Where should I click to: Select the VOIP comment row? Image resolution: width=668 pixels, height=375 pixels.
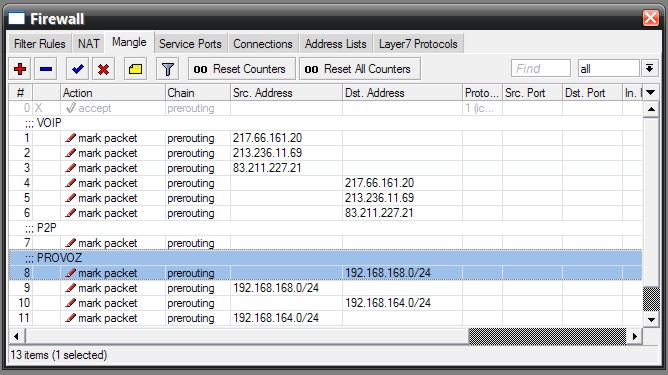click(x=325, y=123)
